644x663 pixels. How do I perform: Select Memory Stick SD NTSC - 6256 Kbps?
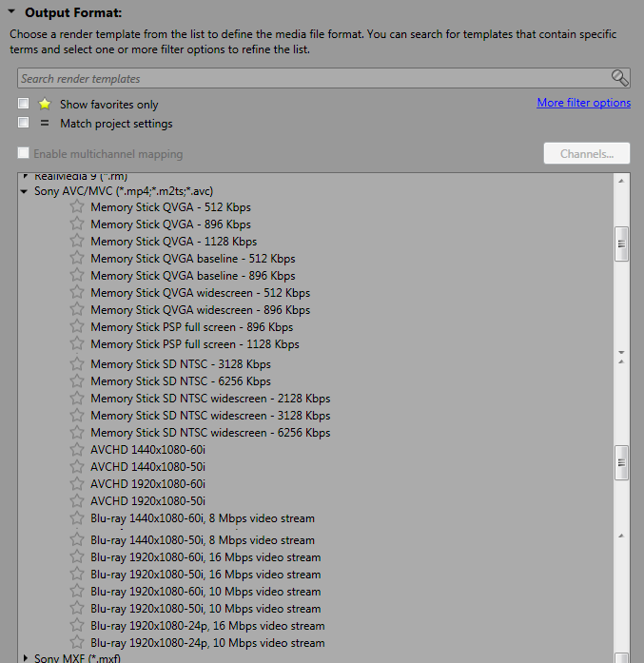tap(181, 381)
